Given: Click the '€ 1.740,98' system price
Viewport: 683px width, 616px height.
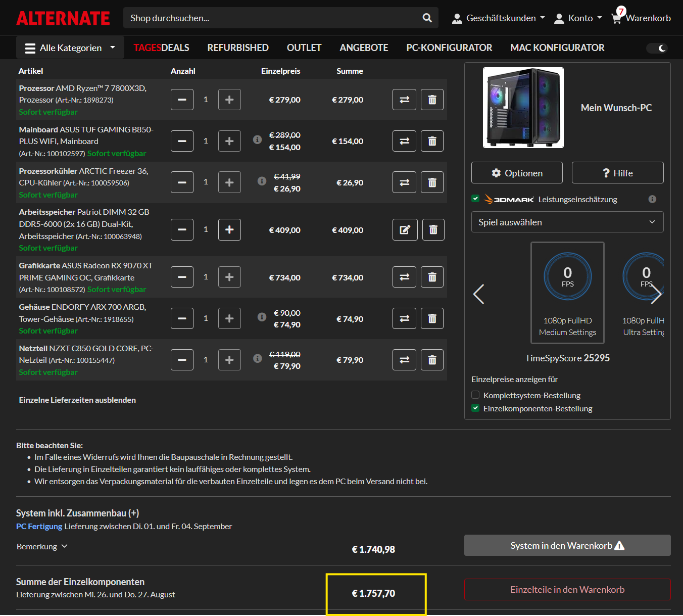Looking at the screenshot, I should pos(373,549).
